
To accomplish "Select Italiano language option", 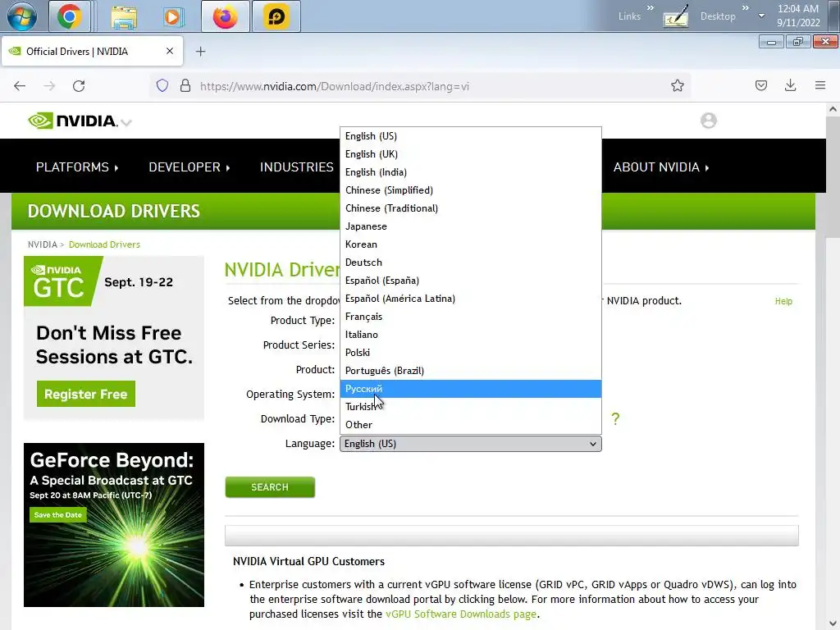I will coord(470,335).
